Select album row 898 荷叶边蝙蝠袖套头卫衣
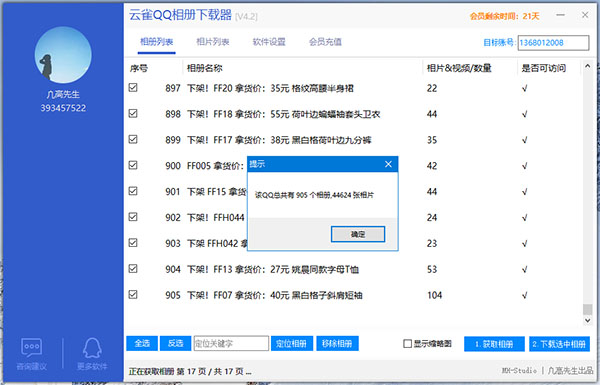Viewport: 600px width, 385px height. tap(354, 114)
